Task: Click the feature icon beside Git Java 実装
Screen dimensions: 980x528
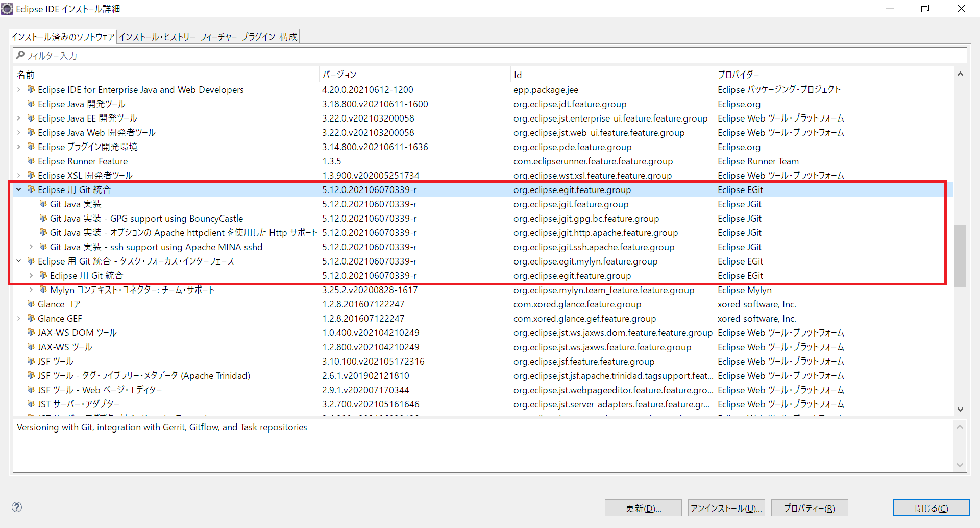Action: (x=42, y=204)
